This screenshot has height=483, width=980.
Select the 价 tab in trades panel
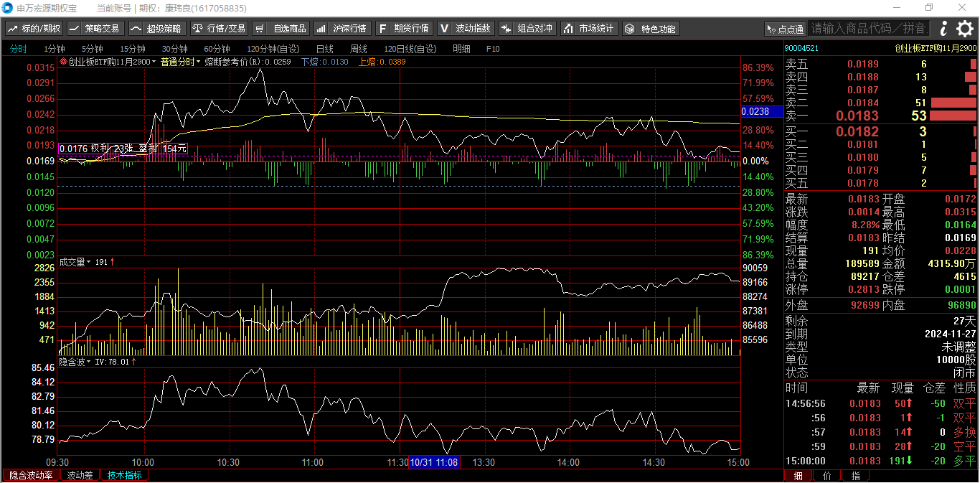826,476
